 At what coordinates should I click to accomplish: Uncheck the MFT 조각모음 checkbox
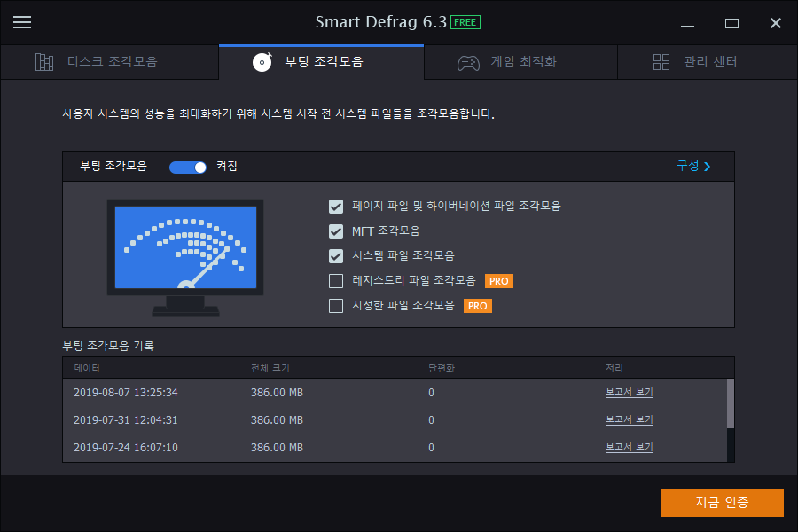click(x=336, y=231)
